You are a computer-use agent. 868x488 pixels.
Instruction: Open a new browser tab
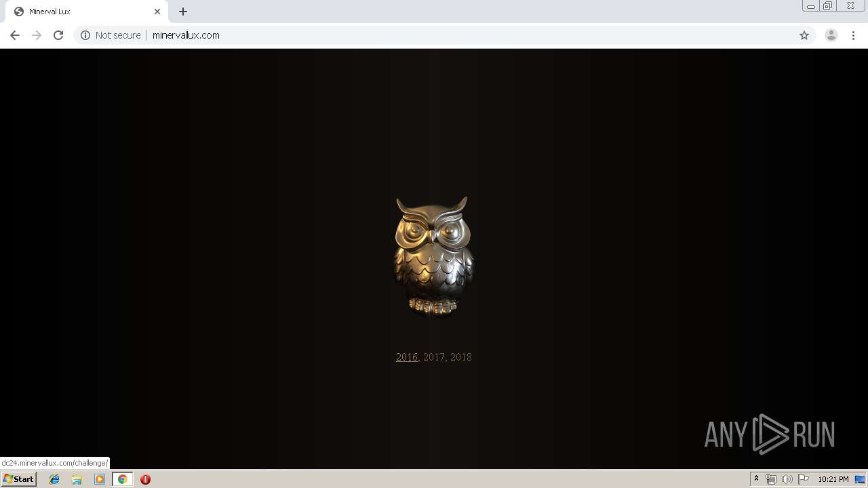coord(183,12)
